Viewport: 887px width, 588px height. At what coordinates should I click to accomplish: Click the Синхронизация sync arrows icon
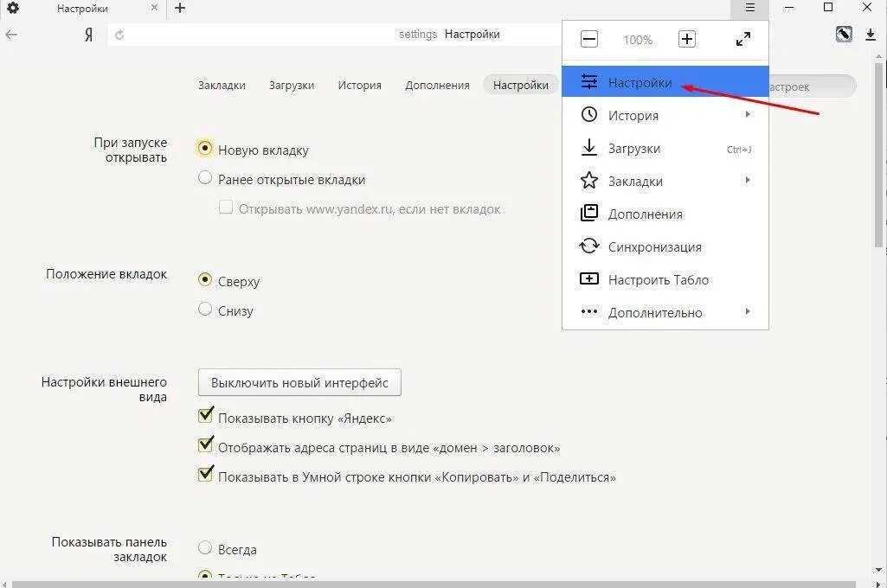[x=589, y=246]
